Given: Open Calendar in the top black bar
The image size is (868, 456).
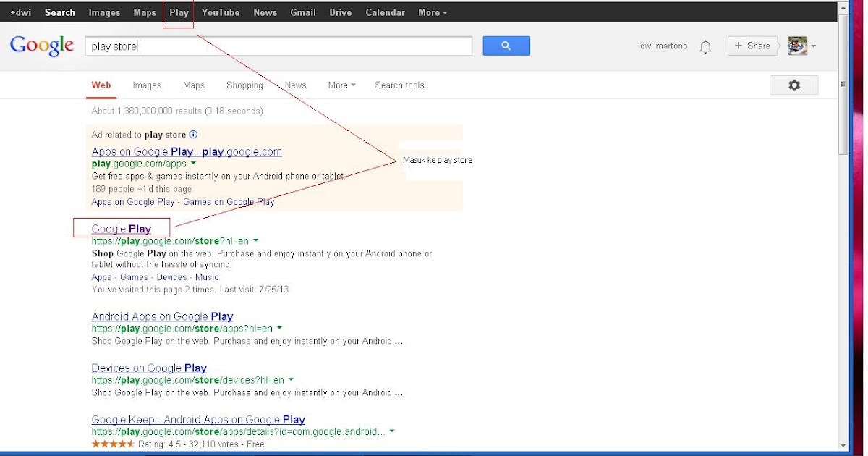Looking at the screenshot, I should [385, 12].
